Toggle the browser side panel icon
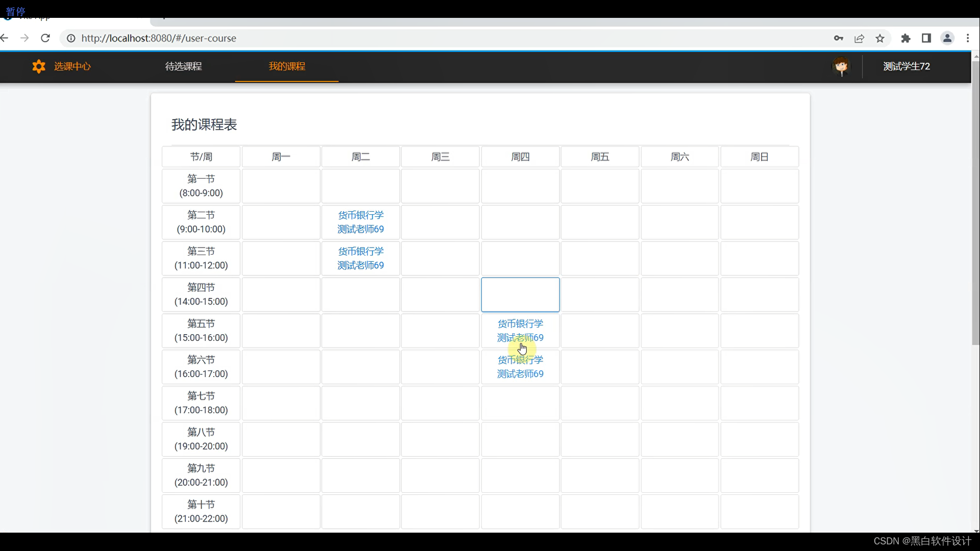 click(x=926, y=38)
